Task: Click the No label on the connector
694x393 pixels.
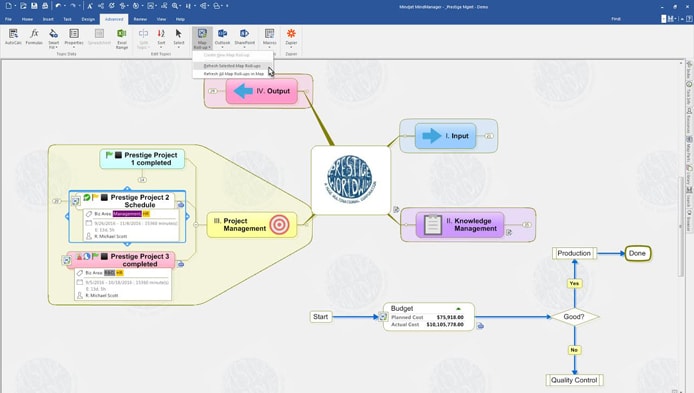Action: point(574,350)
